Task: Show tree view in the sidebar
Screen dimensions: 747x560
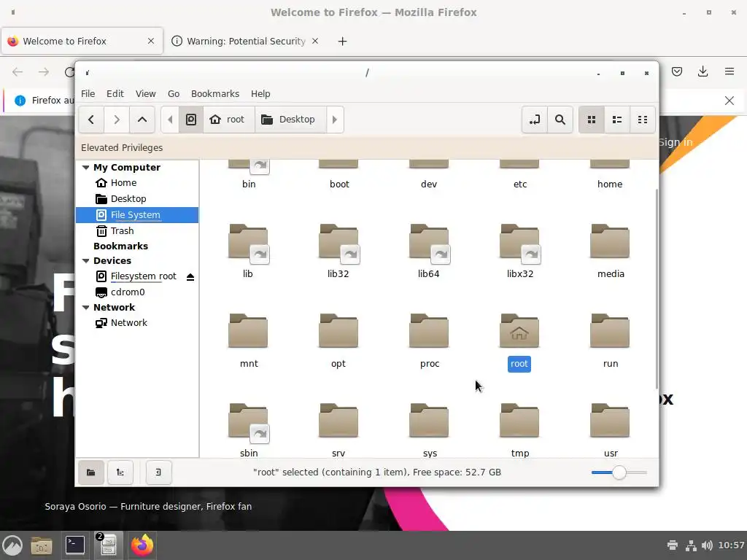Action: click(x=120, y=472)
